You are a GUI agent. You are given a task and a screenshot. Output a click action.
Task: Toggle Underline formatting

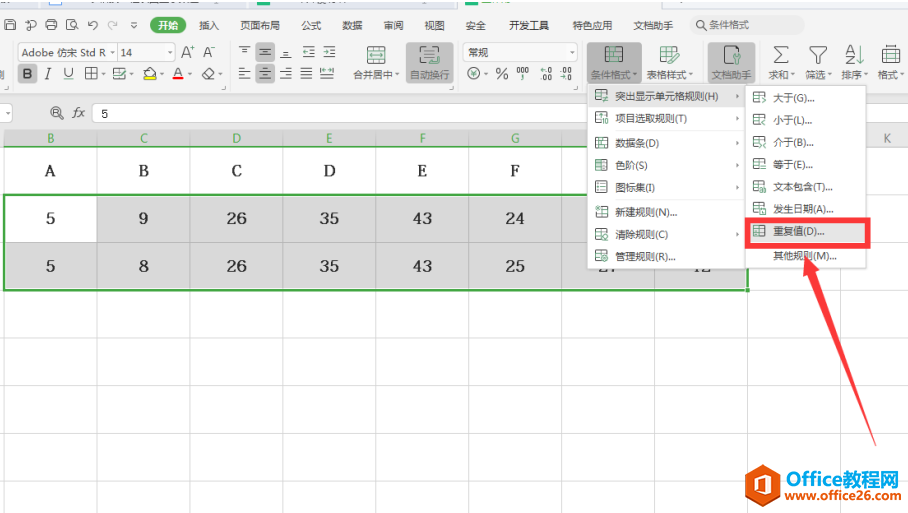(68, 74)
